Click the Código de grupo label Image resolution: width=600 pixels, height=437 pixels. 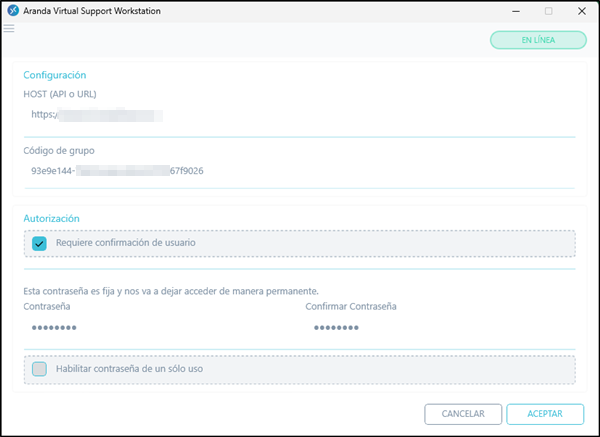(59, 151)
